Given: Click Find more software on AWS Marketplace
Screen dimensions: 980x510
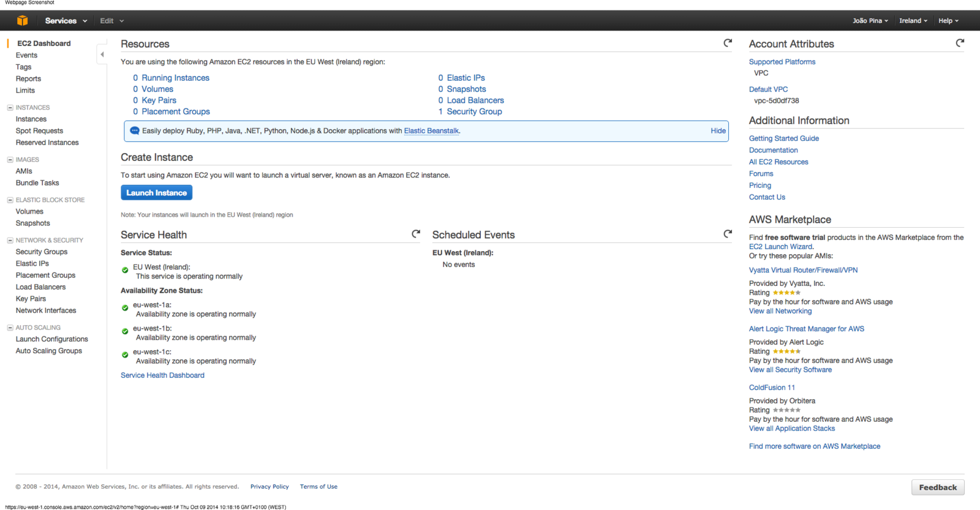Looking at the screenshot, I should click(815, 446).
